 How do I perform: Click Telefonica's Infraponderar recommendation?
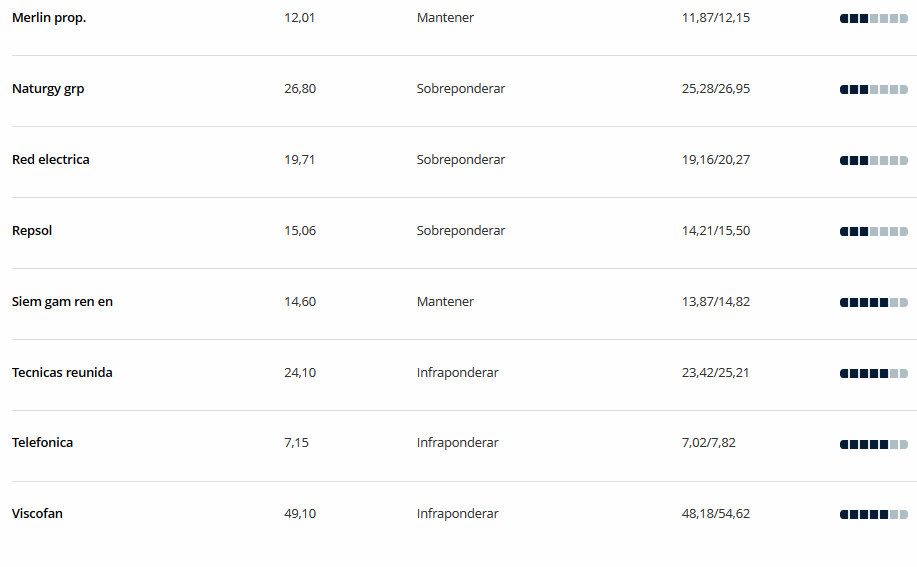(x=457, y=443)
